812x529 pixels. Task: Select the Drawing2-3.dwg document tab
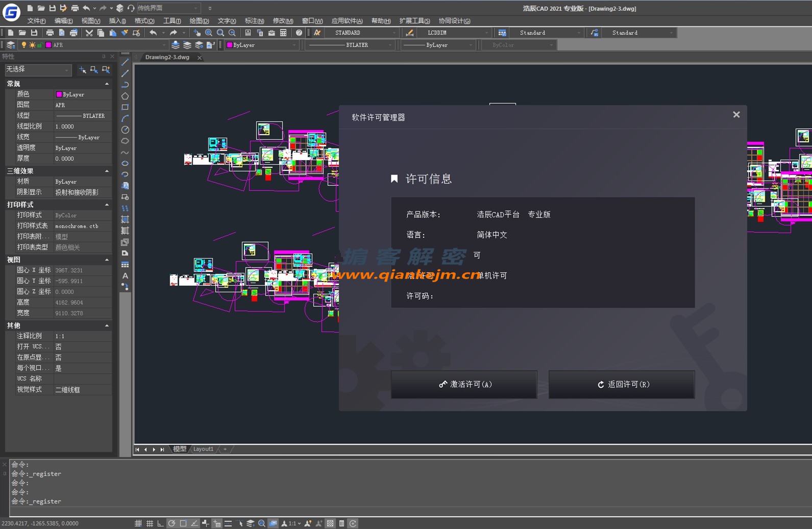(x=167, y=57)
